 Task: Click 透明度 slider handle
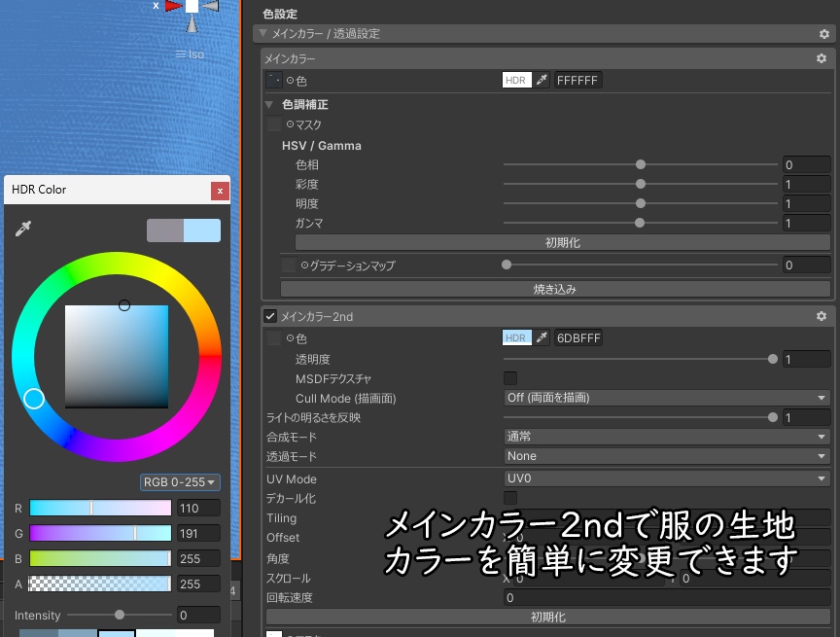pyautogui.click(x=773, y=359)
